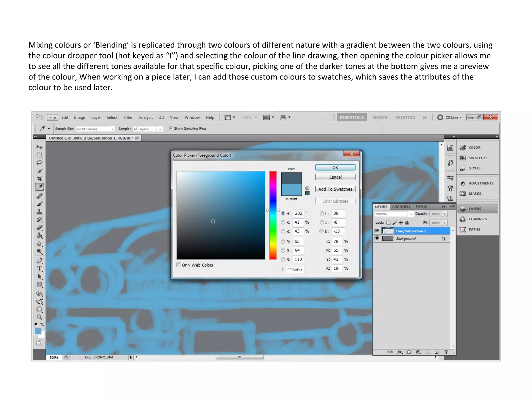Create new adjustment layer icon
This screenshot has width=532, height=399.
[418, 352]
